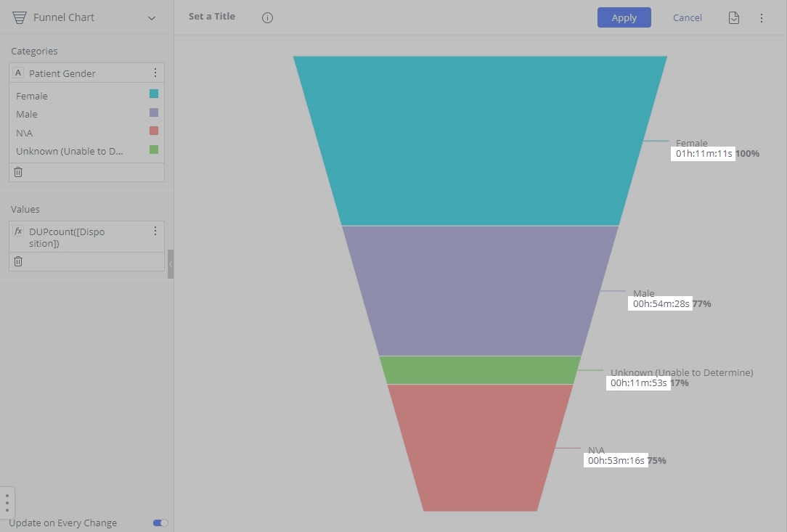Select the N\A legend entry in Categories
Screen dimensions: 787x532
click(24, 133)
